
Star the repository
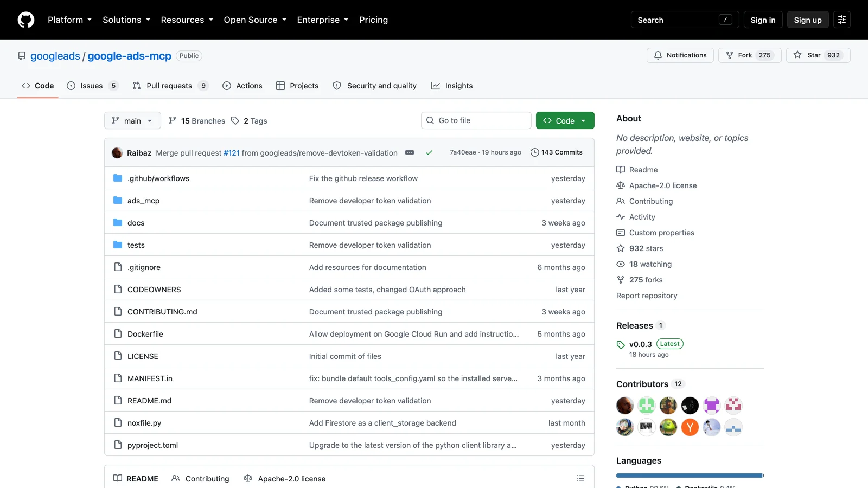(818, 55)
